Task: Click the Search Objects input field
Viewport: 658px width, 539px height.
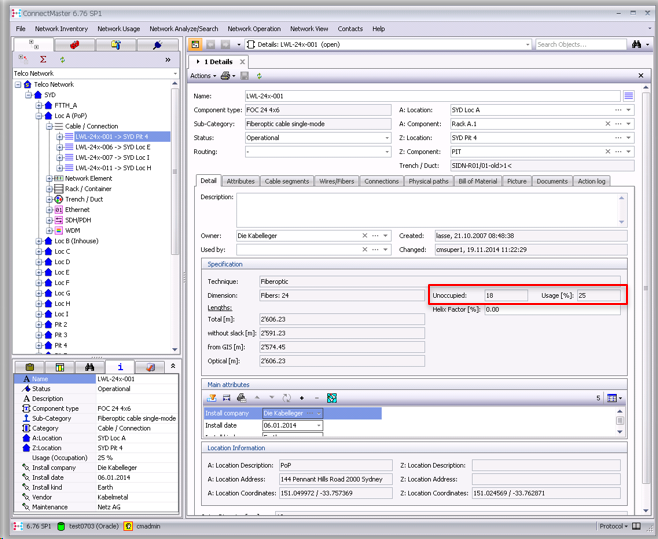Action: [581, 44]
